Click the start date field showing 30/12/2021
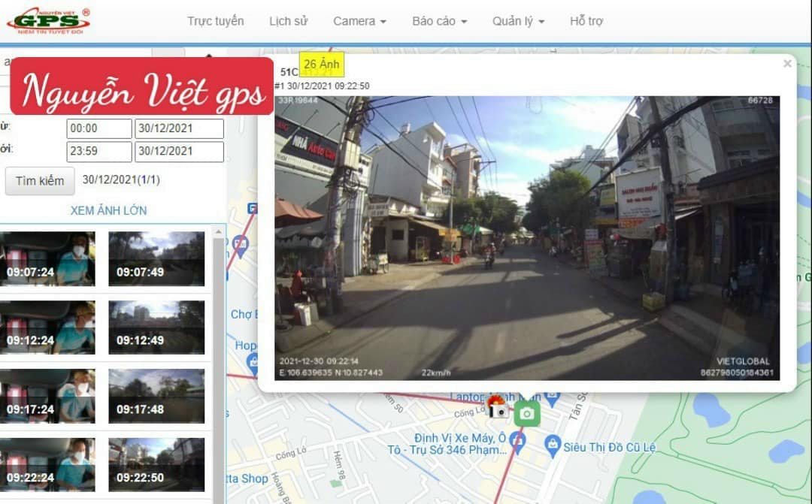The height and width of the screenshot is (504, 812). click(179, 128)
